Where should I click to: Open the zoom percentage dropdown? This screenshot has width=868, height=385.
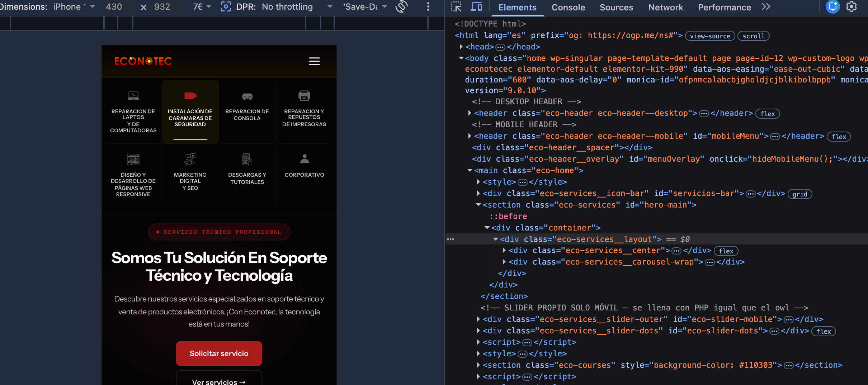coord(202,7)
